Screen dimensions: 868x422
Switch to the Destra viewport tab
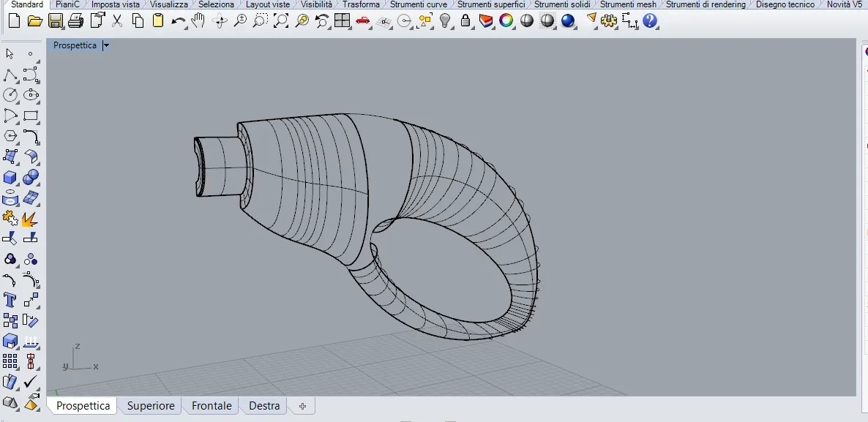(x=264, y=406)
